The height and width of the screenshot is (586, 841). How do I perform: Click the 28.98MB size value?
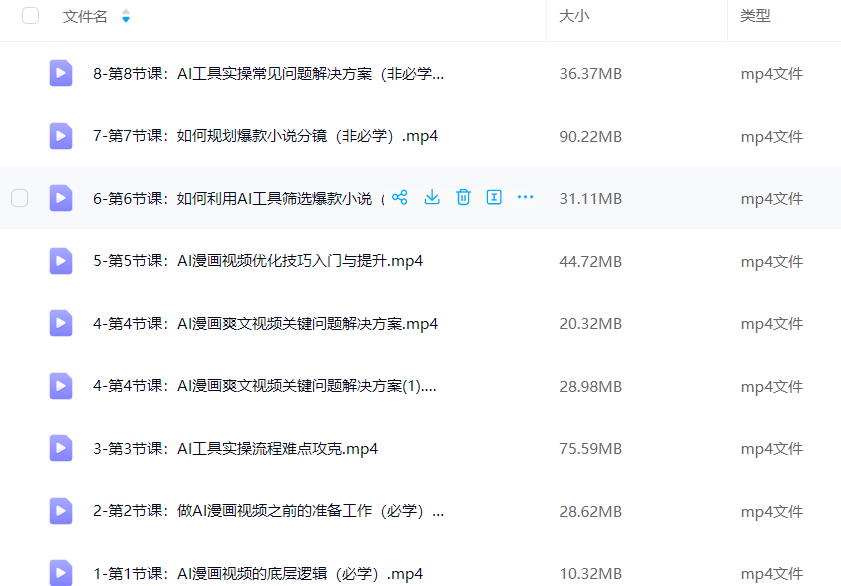click(x=591, y=386)
